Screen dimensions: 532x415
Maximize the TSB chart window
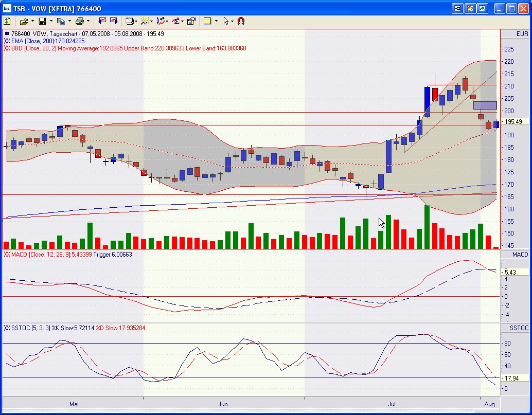coord(511,8)
